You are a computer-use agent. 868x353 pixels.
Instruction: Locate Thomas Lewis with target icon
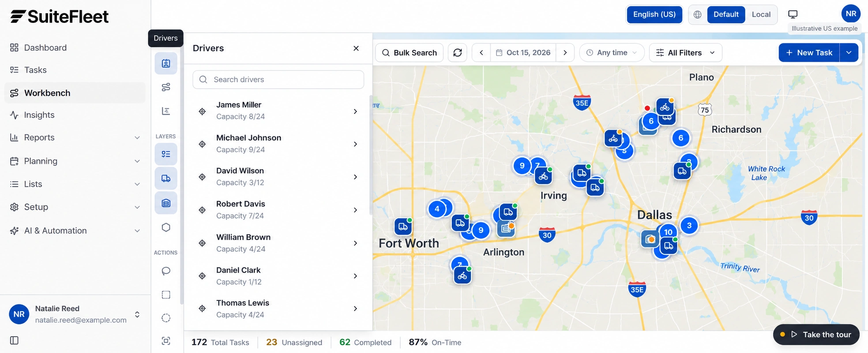tap(202, 308)
